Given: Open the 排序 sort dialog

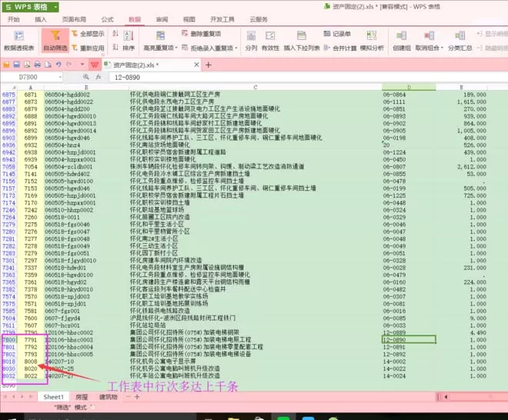Looking at the screenshot, I should coord(129,41).
